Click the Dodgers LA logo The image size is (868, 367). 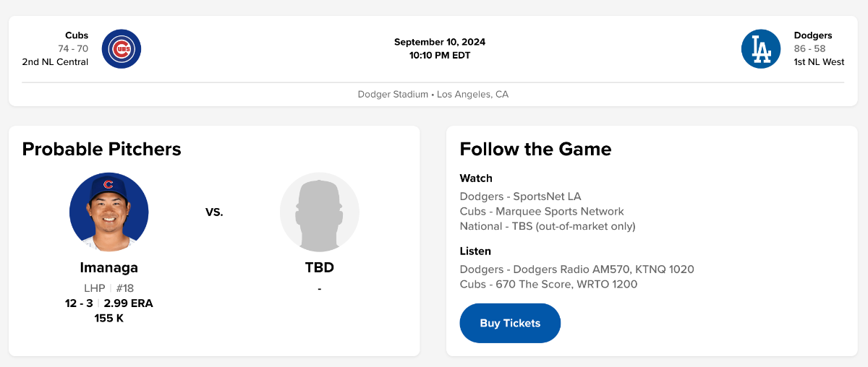pyautogui.click(x=761, y=49)
